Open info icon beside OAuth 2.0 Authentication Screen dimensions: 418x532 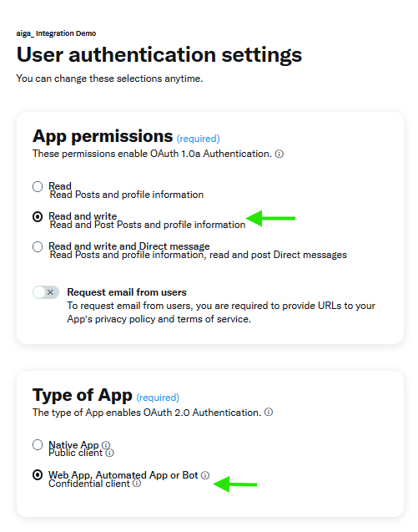(269, 413)
